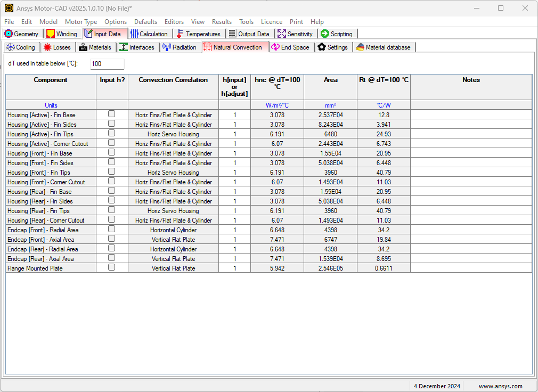
Task: Select Vertical Flat Plate correlation for Flange Mounted Plate
Action: pyautogui.click(x=173, y=268)
